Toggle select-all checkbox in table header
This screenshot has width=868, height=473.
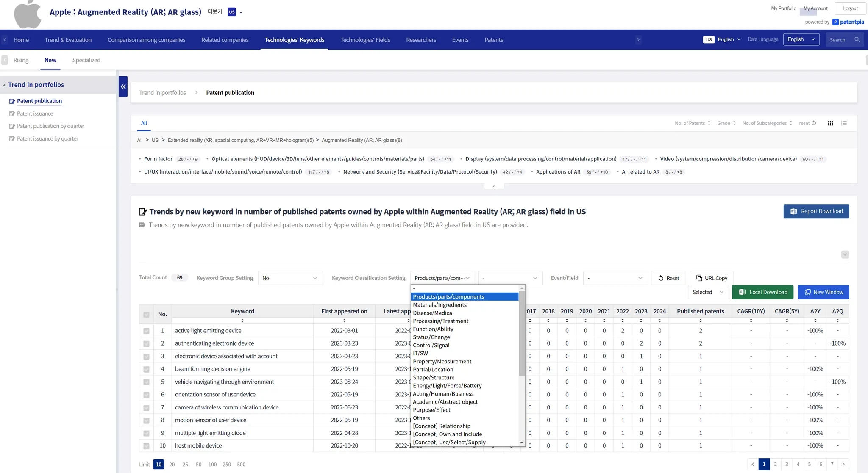click(146, 314)
